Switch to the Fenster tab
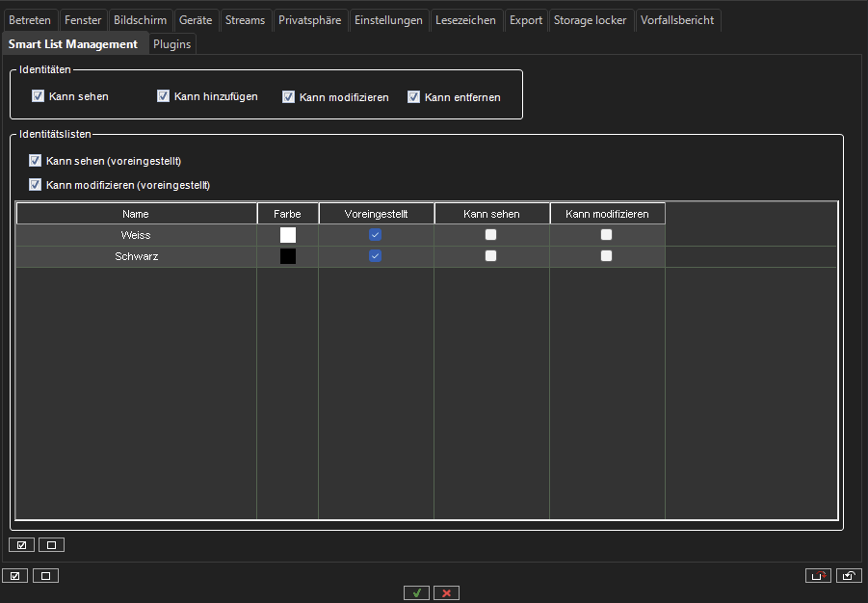Viewport: 868px width, 603px height. [83, 20]
